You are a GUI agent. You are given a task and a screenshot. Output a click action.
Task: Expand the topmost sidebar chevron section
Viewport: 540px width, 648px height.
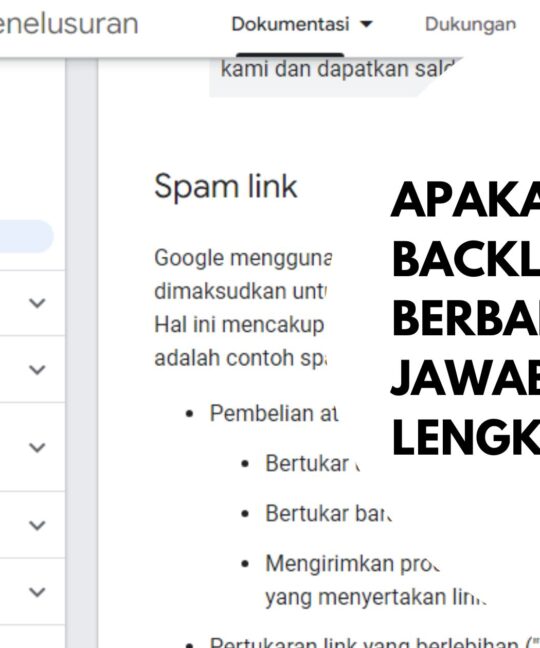(37, 303)
